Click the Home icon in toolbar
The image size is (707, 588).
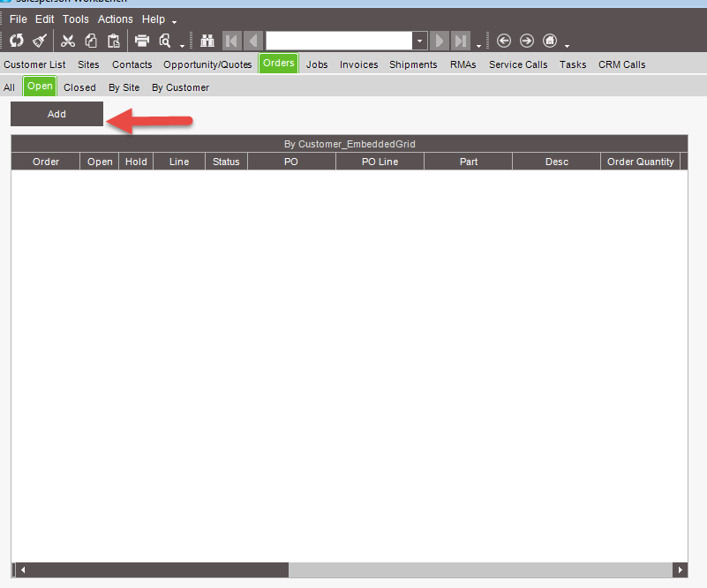pyautogui.click(x=550, y=41)
